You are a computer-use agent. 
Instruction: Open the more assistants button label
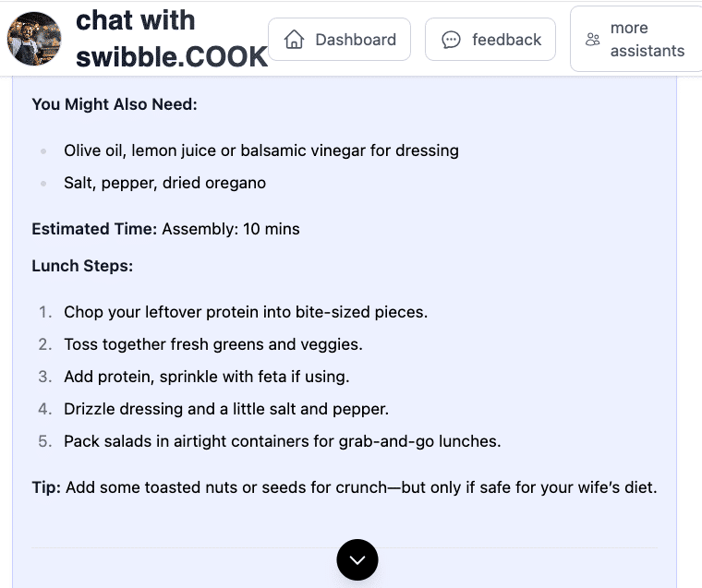pos(647,40)
